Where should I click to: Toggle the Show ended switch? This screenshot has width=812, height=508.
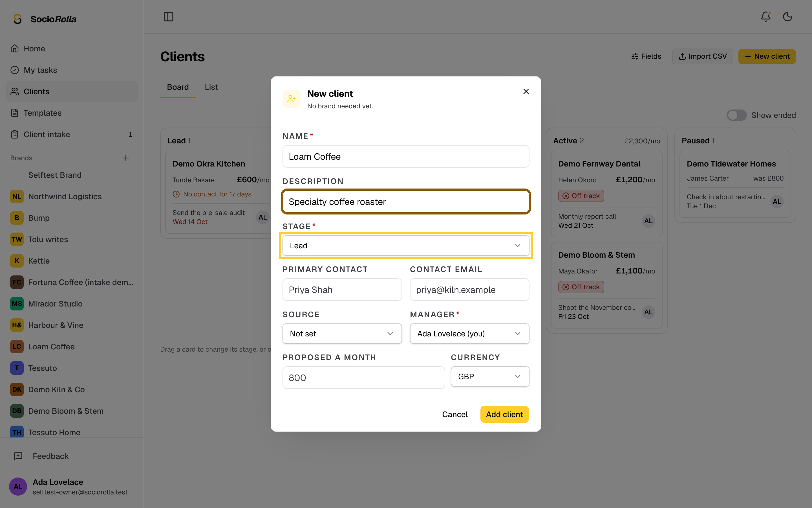736,115
